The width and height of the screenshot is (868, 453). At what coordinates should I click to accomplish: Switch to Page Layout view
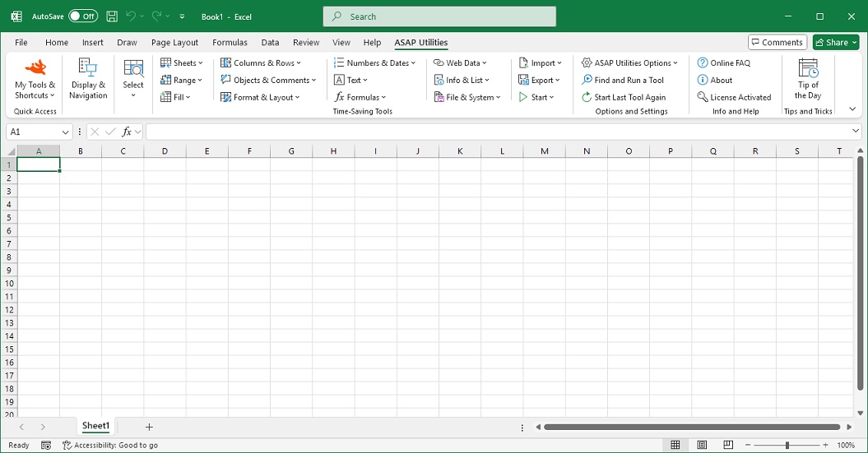702,446
